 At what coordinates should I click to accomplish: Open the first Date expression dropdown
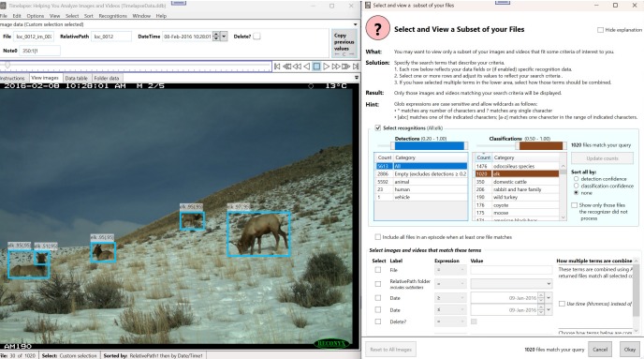click(450, 298)
